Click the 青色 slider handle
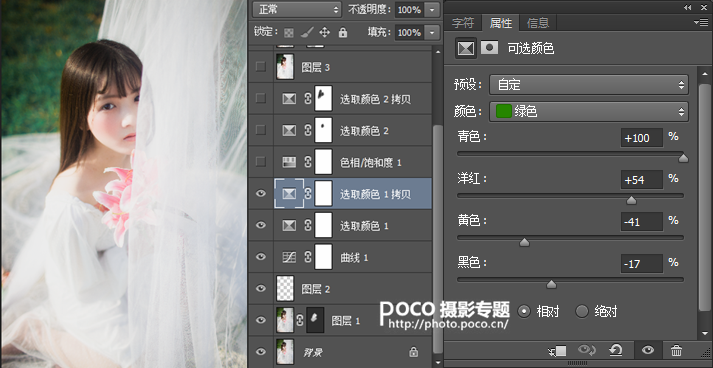The height and width of the screenshot is (368, 713). tap(683, 159)
